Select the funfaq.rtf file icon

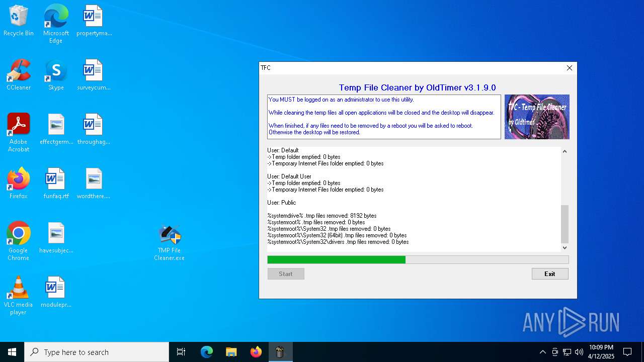point(56,184)
